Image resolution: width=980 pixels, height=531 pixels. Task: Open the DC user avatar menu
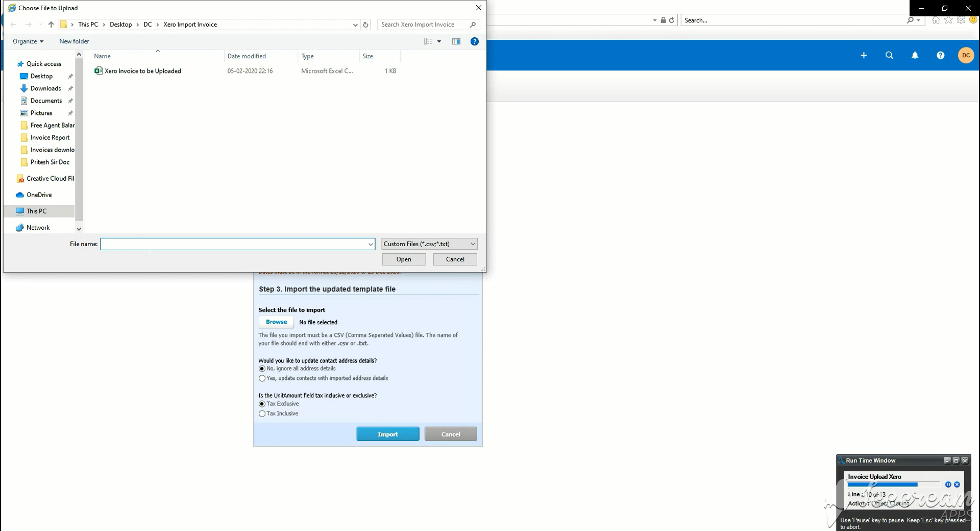[x=966, y=55]
